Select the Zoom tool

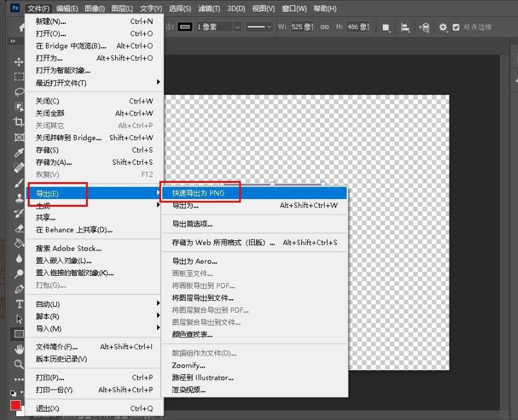point(19,362)
